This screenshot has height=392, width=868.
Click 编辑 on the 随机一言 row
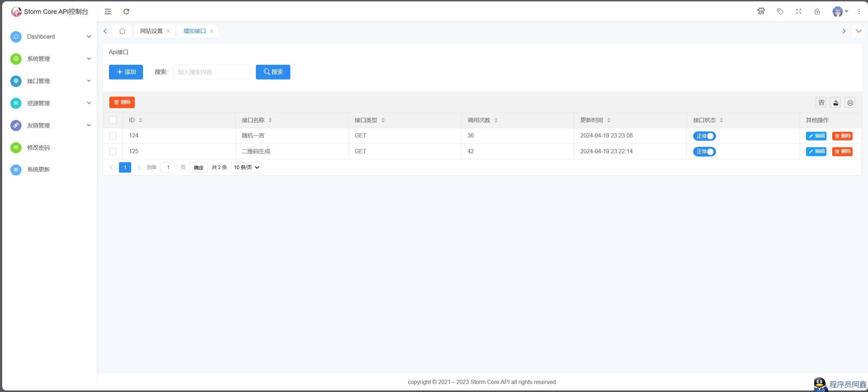click(x=817, y=136)
